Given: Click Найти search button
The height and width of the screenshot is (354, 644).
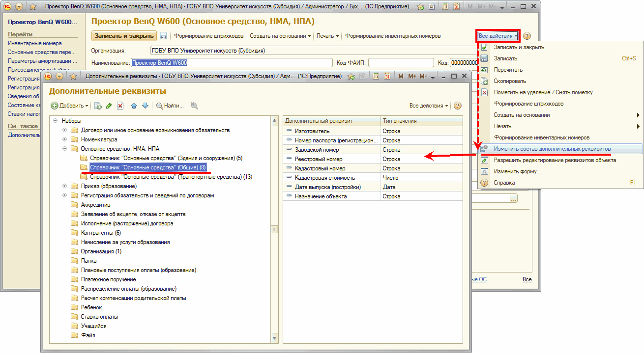Looking at the screenshot, I should click(170, 106).
